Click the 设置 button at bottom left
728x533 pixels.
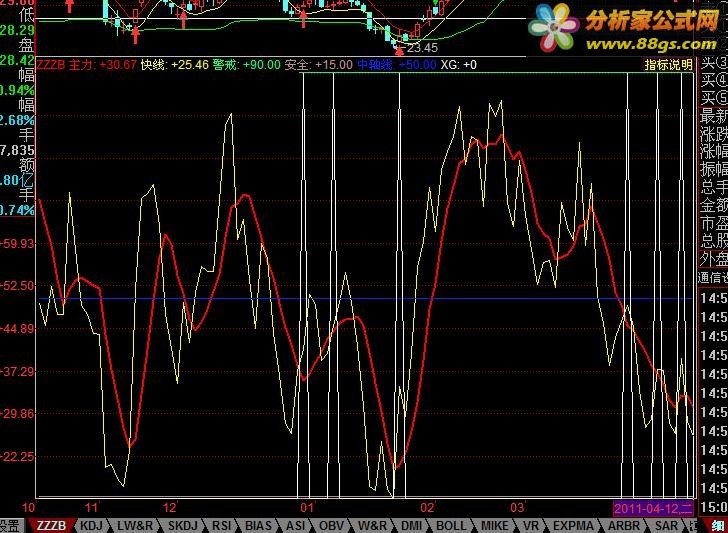(x=9, y=526)
